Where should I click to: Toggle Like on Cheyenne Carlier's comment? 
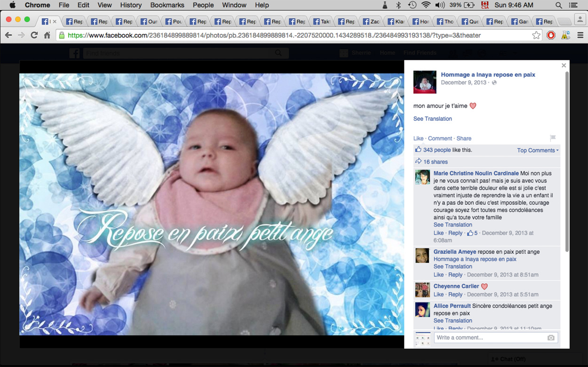[438, 294]
